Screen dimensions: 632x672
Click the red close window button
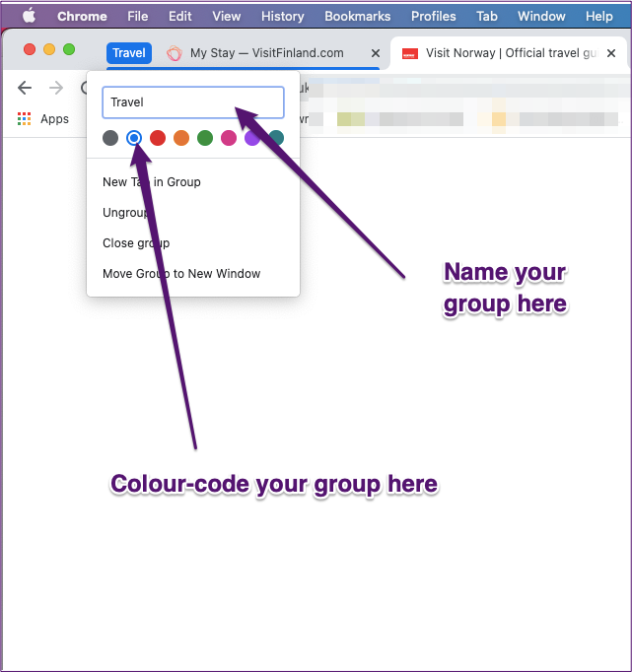[x=30, y=49]
